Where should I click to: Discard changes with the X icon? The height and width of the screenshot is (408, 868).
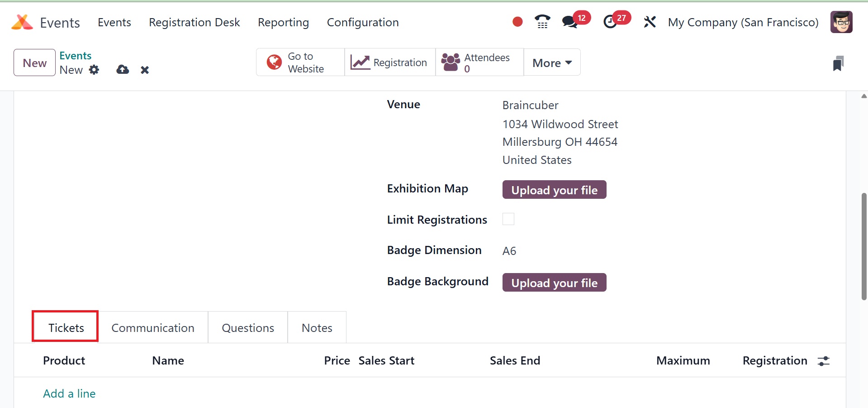145,70
